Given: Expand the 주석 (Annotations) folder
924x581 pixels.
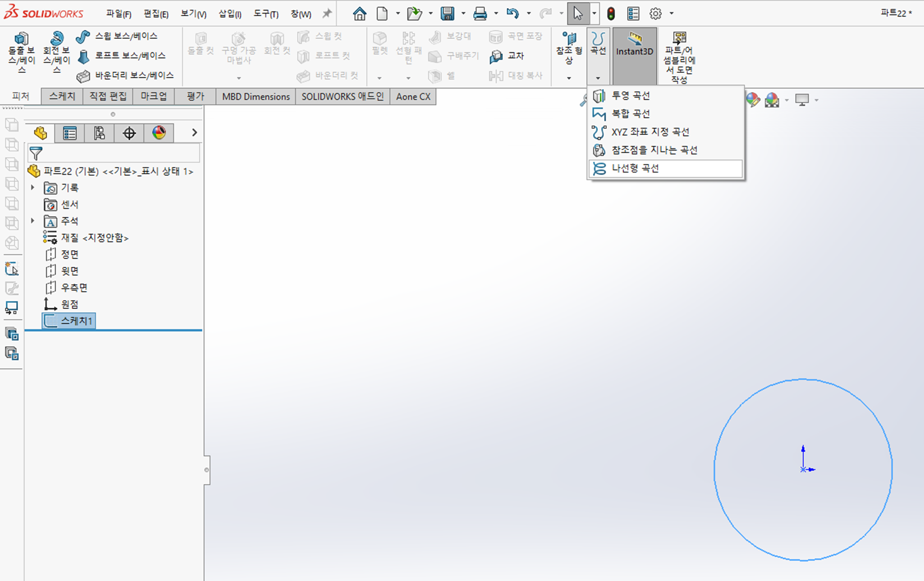Looking at the screenshot, I should tap(33, 221).
